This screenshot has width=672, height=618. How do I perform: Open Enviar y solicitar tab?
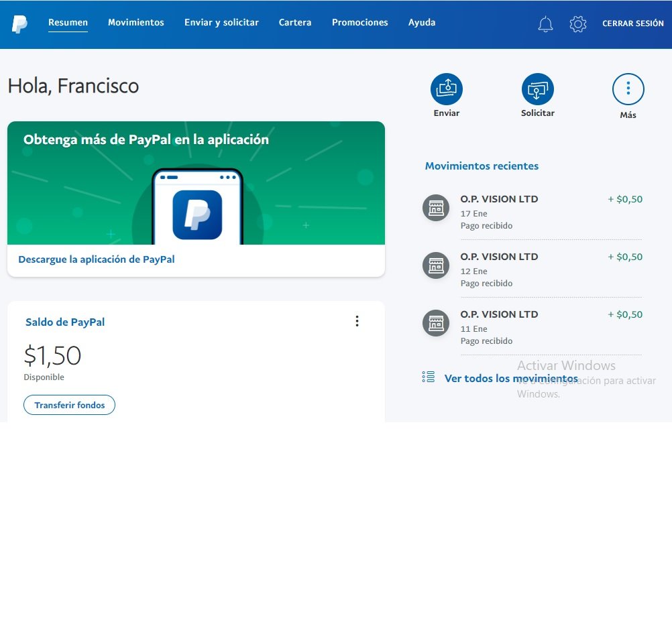[x=221, y=23]
